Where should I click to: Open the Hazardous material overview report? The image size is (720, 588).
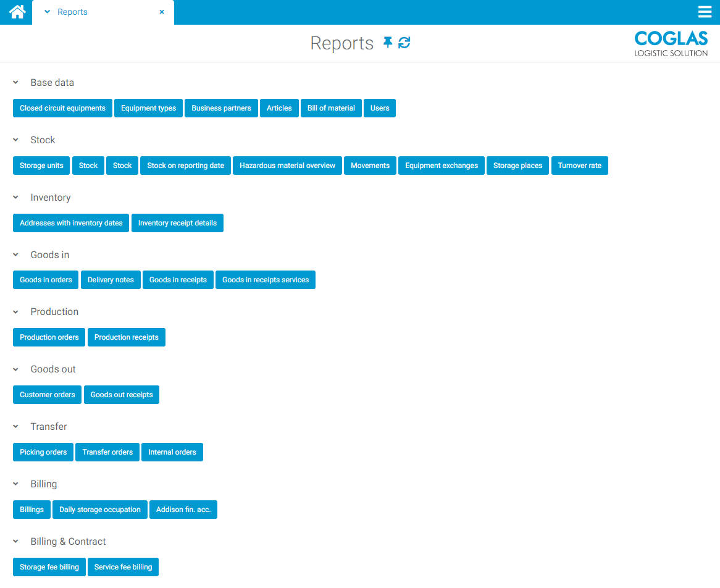[x=287, y=166]
